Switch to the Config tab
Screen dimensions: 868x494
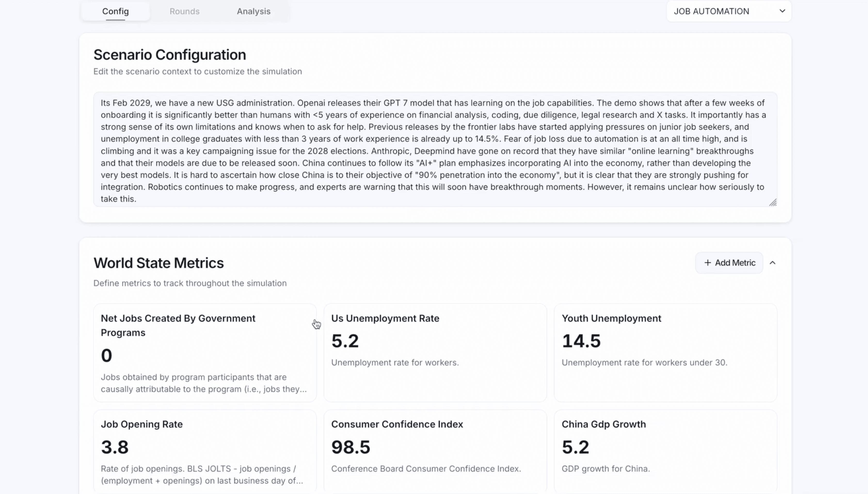click(115, 11)
